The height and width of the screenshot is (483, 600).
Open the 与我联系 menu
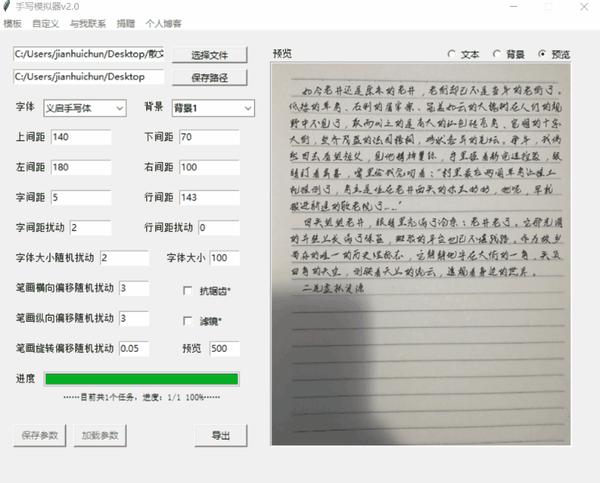point(88,24)
